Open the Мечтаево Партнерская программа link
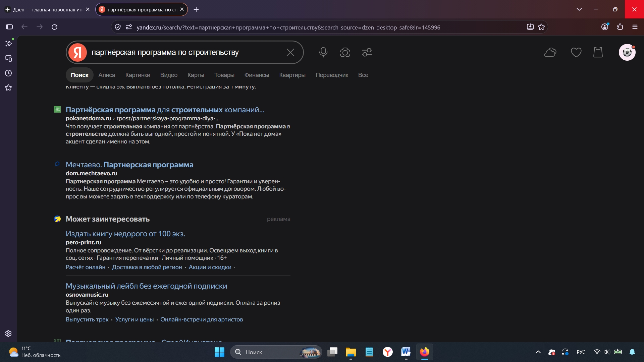 click(x=129, y=165)
